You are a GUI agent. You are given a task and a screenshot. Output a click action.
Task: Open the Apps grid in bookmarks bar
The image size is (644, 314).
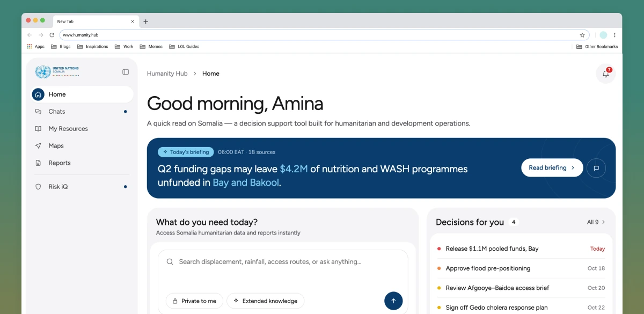click(35, 47)
